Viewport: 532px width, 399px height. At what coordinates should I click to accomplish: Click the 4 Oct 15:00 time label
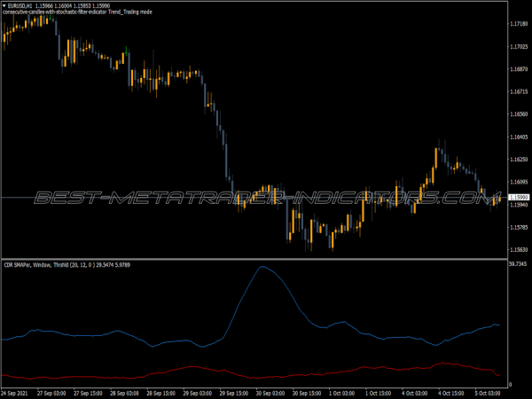[x=451, y=393]
